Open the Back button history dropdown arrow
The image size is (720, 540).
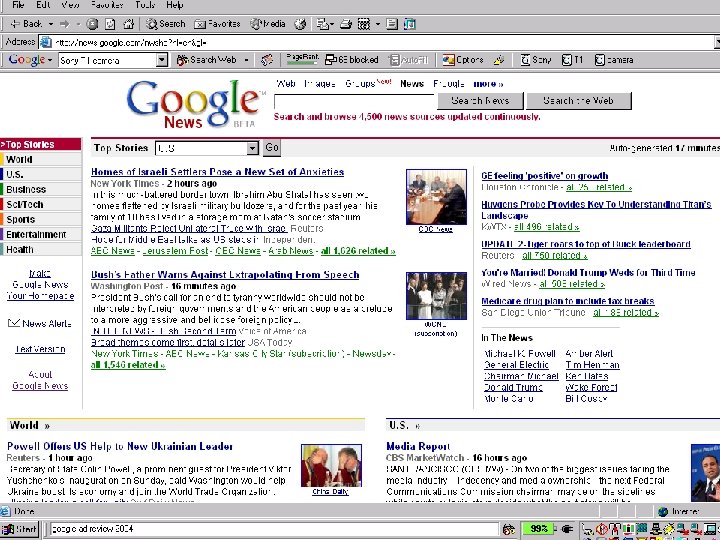click(x=51, y=24)
